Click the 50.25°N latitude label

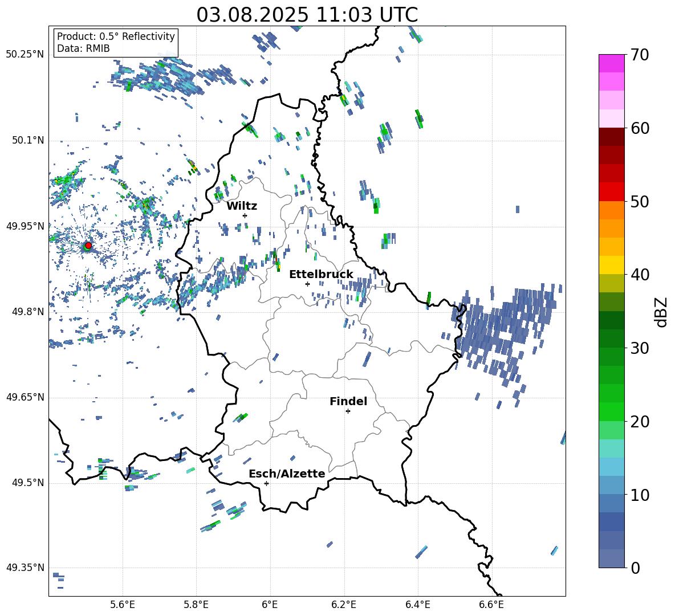pos(25,55)
